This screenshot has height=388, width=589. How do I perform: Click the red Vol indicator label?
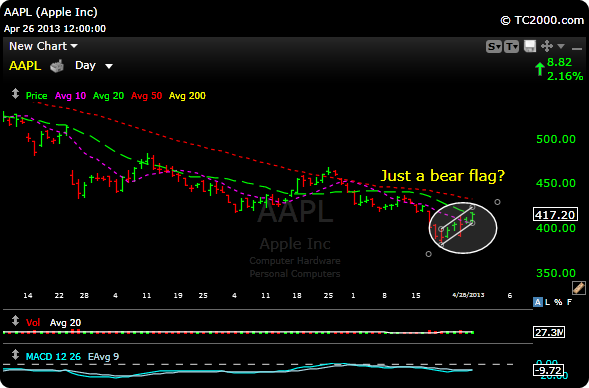coord(33,323)
